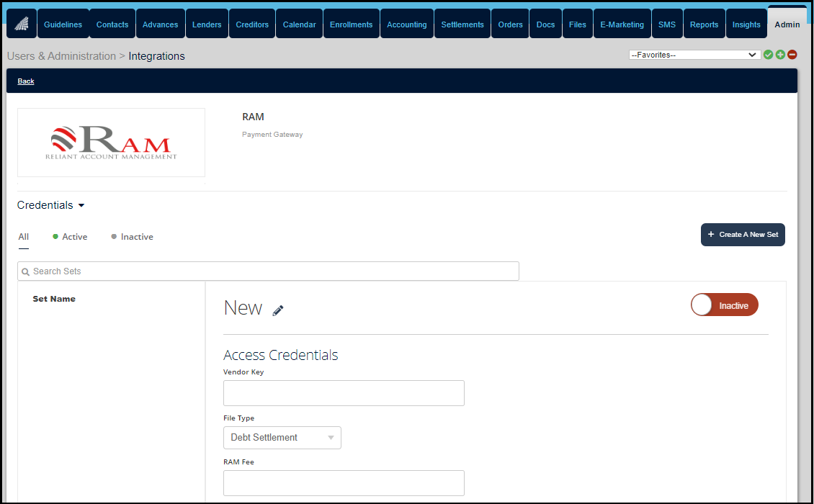Click the RAM Fee input field
This screenshot has height=504, width=814.
(344, 483)
